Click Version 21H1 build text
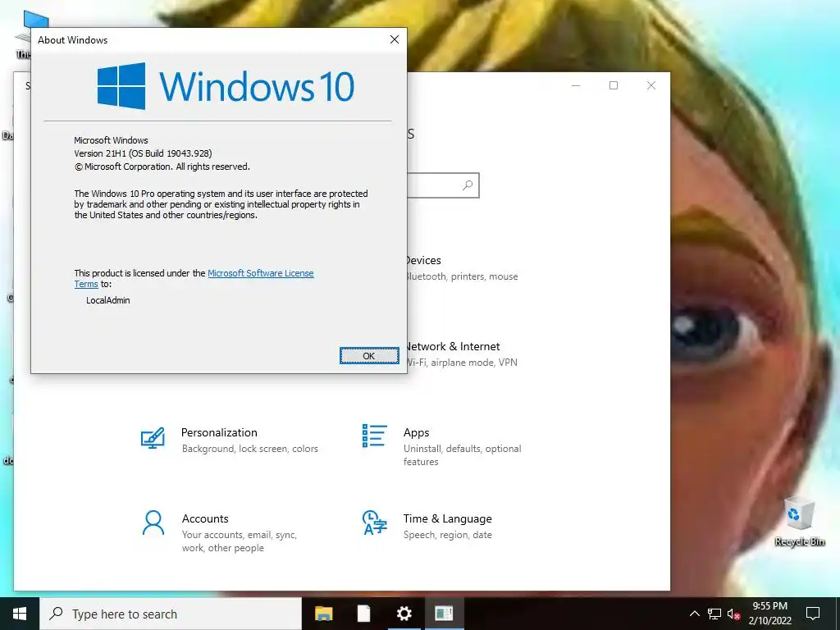This screenshot has width=840, height=630. 143,153
